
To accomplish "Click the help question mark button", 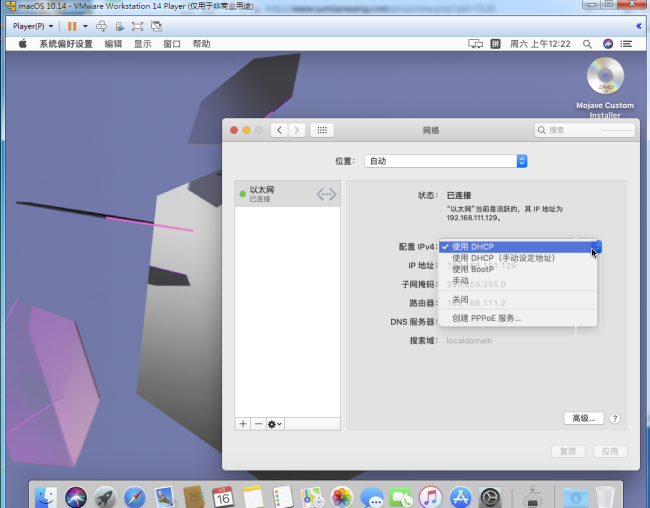I will point(615,418).
